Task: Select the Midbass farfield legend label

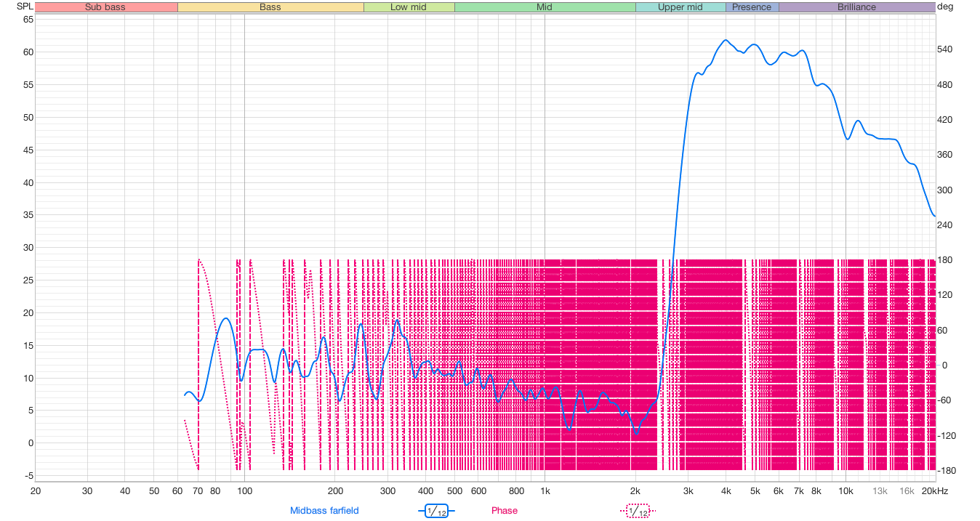Action: [324, 511]
